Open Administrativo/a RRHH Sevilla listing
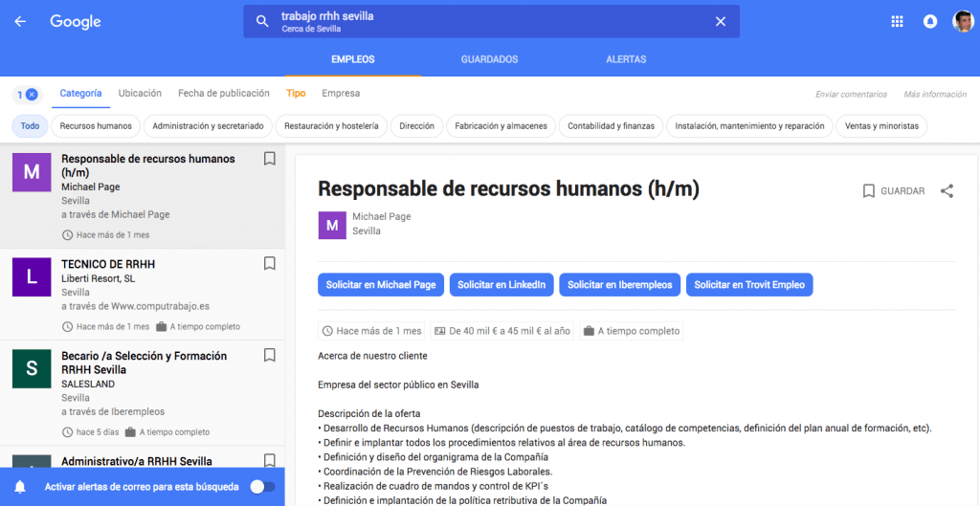980x506 pixels. [x=143, y=457]
